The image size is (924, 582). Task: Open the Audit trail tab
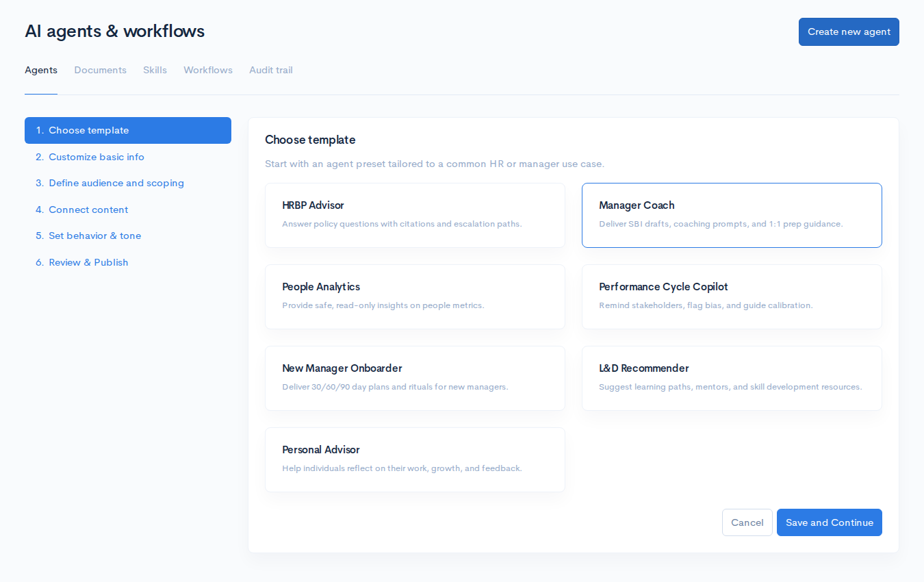click(270, 70)
